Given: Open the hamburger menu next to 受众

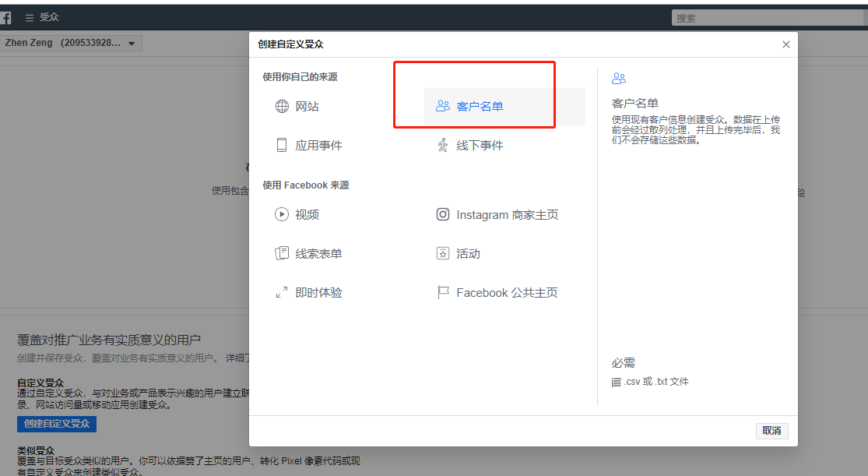Looking at the screenshot, I should (x=30, y=18).
